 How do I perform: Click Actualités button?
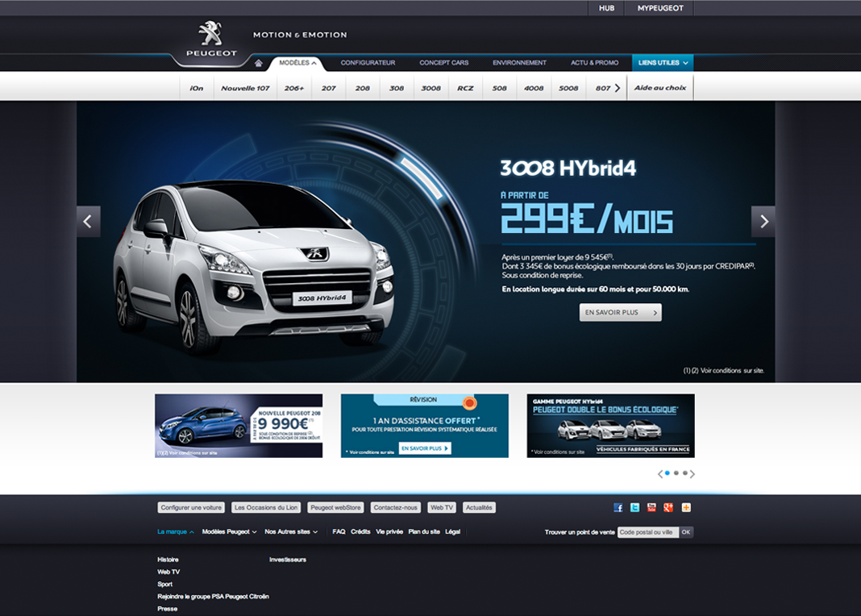(x=479, y=508)
